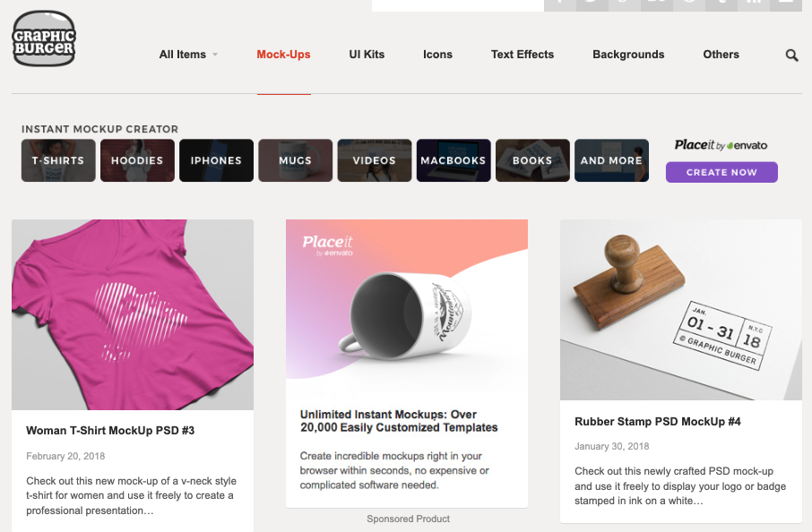Viewport: 812px width, 532px height.
Task: Open the Placeit by Envato logo
Action: [721, 145]
